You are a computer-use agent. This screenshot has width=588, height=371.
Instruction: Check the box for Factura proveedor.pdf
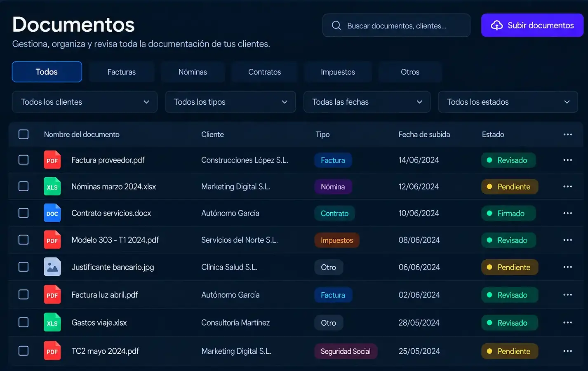point(24,160)
